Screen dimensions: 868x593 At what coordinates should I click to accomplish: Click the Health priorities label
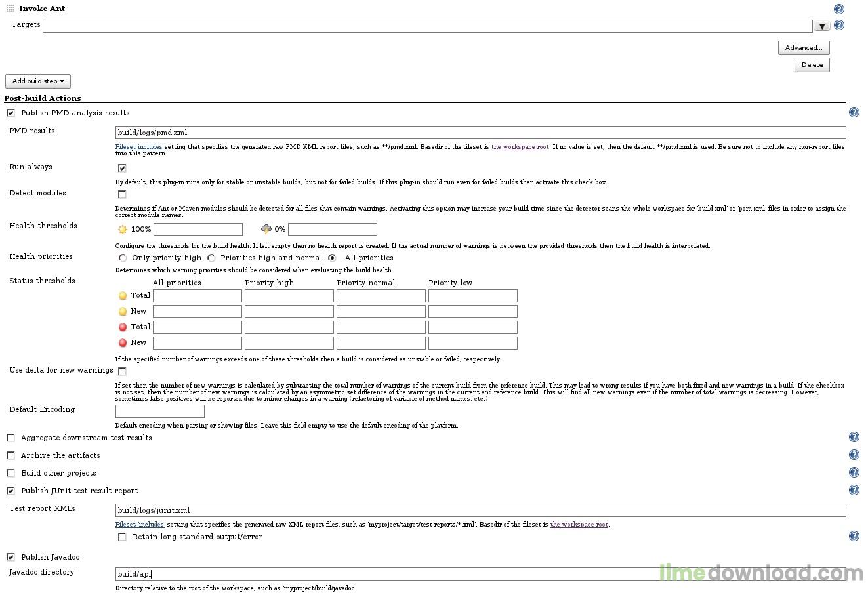coord(41,256)
